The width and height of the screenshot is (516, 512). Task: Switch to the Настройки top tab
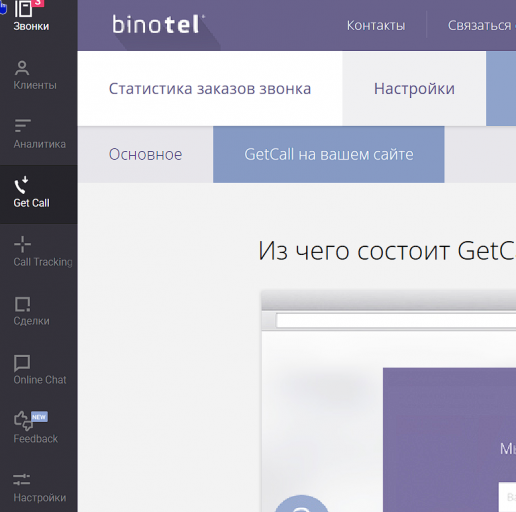tap(414, 89)
